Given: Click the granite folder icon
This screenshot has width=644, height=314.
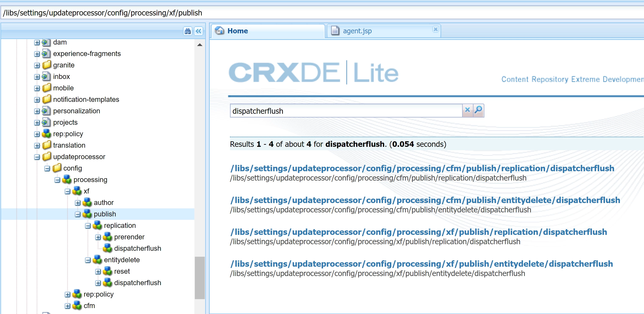Looking at the screenshot, I should (46, 65).
